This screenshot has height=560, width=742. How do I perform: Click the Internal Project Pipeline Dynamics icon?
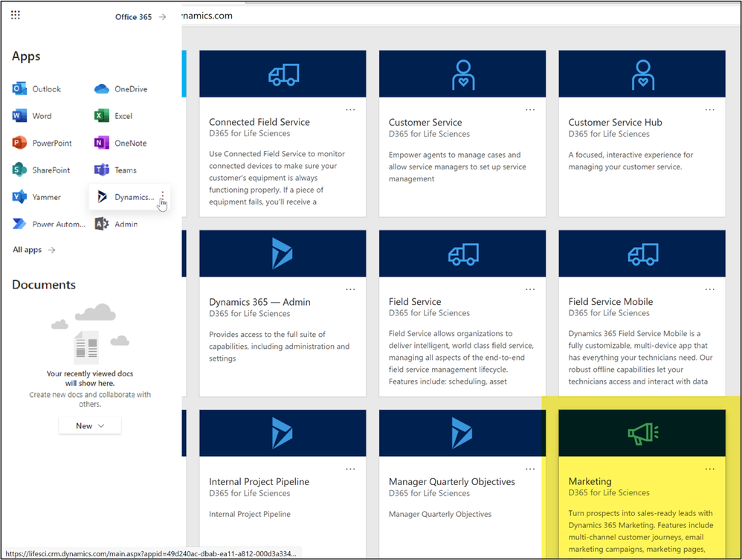tap(282, 433)
